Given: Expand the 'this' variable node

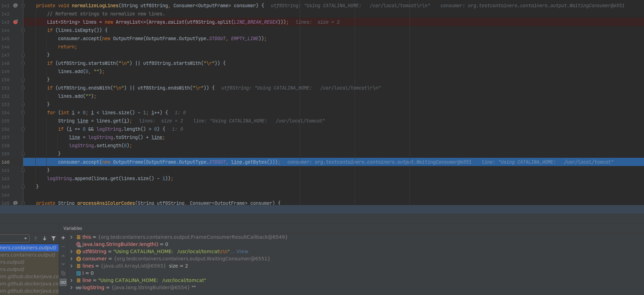Looking at the screenshot, I should pyautogui.click(x=71, y=237).
